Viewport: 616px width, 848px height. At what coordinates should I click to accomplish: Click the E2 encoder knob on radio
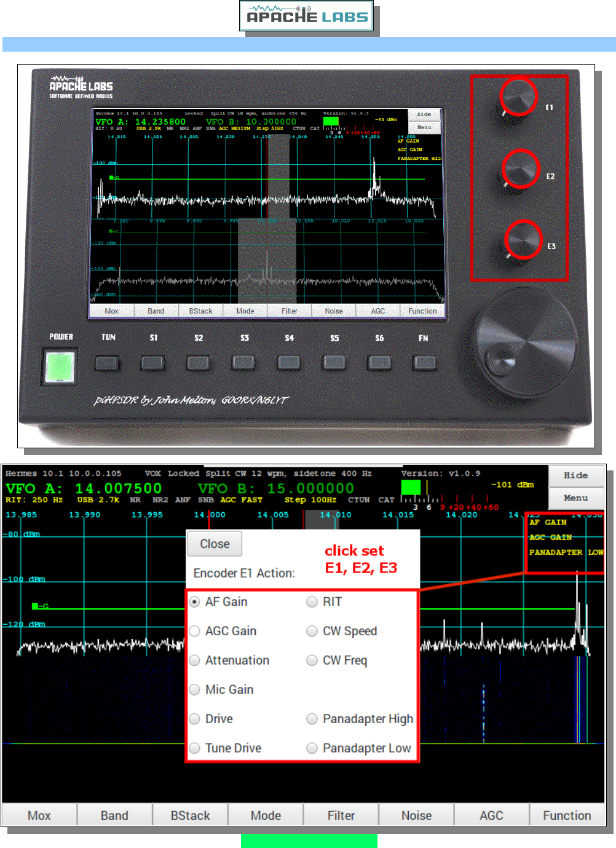point(521,168)
